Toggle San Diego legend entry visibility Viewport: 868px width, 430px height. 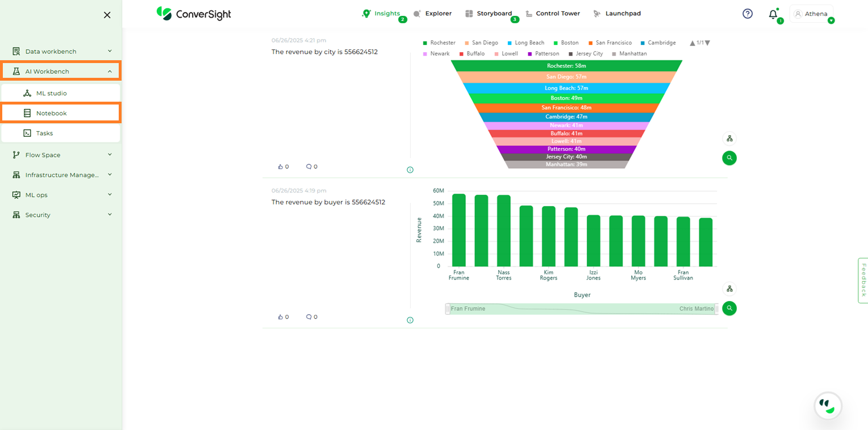pos(481,43)
